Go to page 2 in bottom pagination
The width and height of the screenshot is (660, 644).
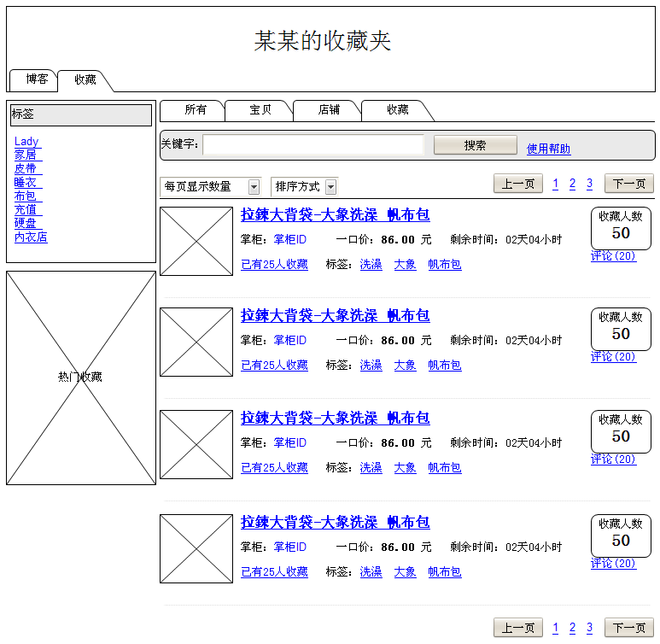click(572, 628)
